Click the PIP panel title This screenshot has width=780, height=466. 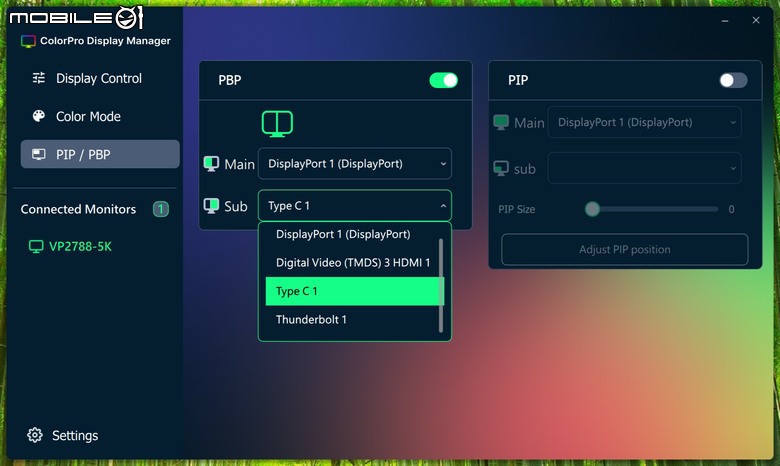(x=518, y=80)
